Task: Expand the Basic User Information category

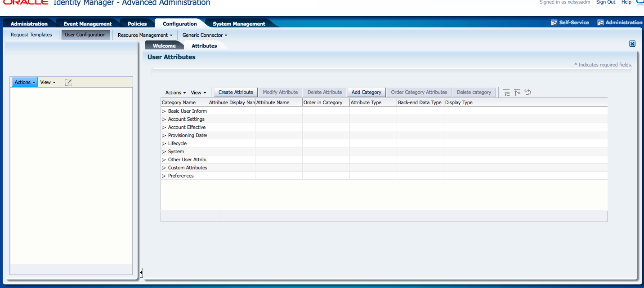Action: point(164,111)
